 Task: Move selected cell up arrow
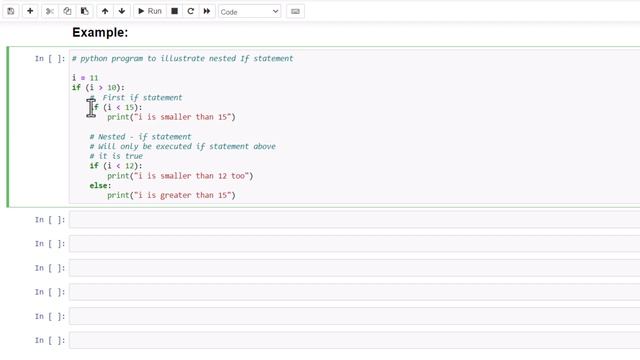(x=105, y=11)
